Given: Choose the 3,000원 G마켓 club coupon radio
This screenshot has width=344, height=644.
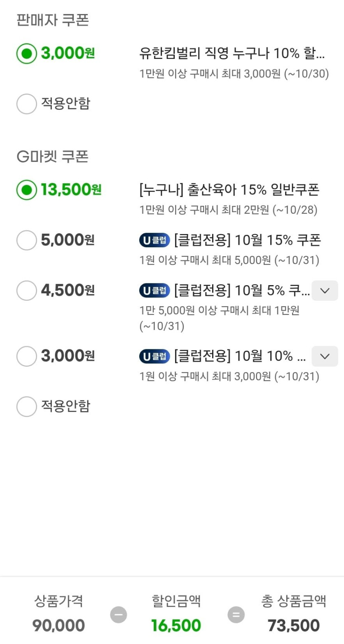Looking at the screenshot, I should [x=27, y=356].
